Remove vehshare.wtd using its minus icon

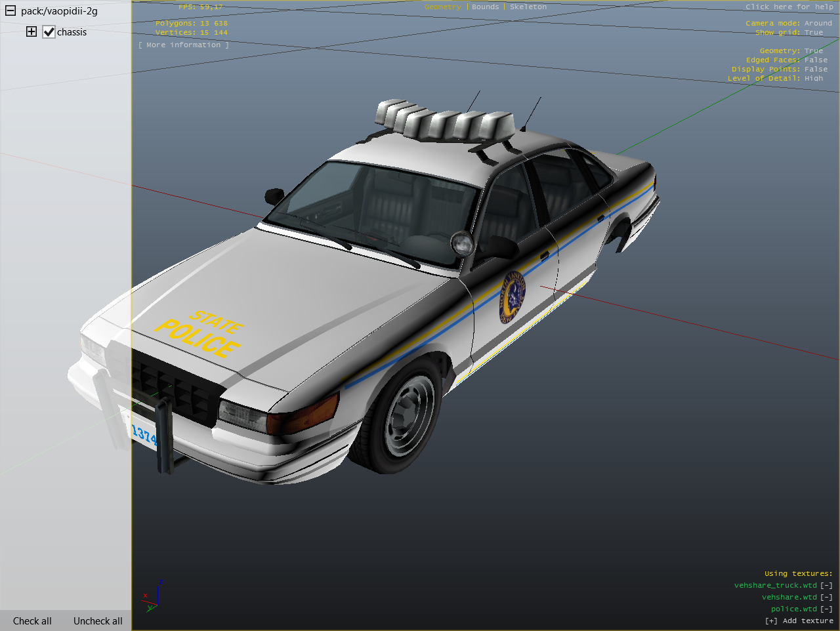[826, 597]
